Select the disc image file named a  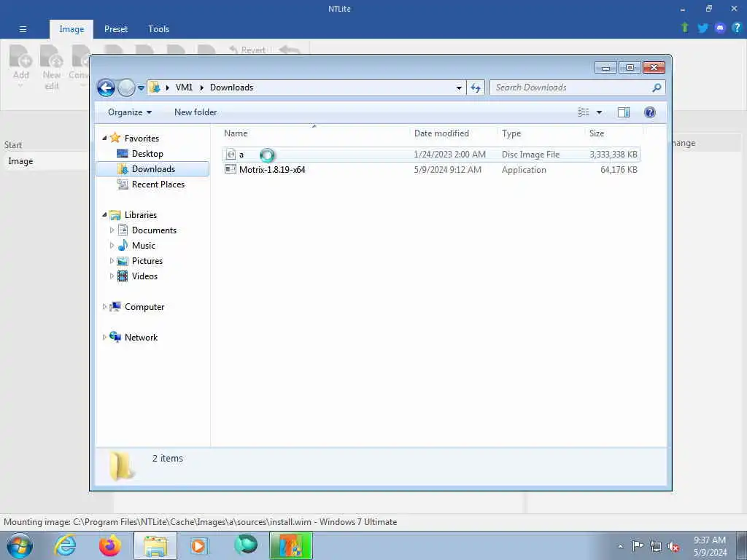pos(430,155)
